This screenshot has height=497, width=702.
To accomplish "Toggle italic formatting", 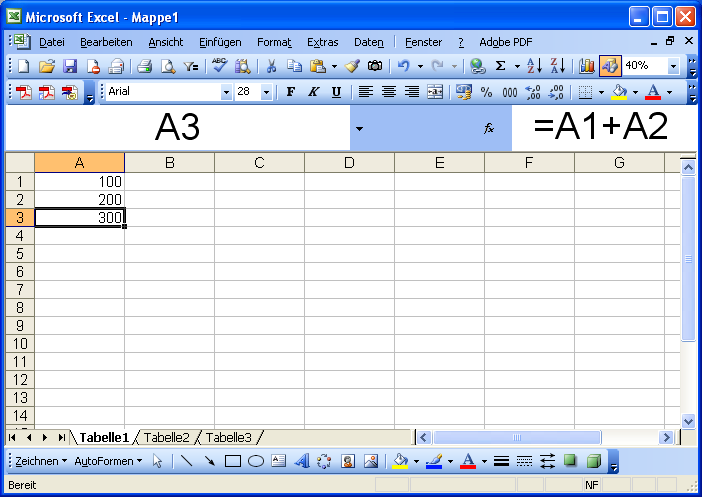I will tap(313, 92).
